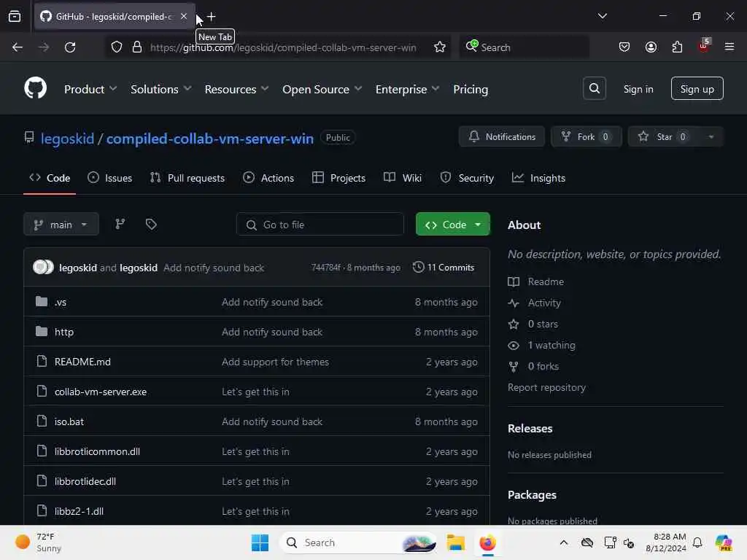View branches icon next to main
The height and width of the screenshot is (560, 747).
(120, 224)
